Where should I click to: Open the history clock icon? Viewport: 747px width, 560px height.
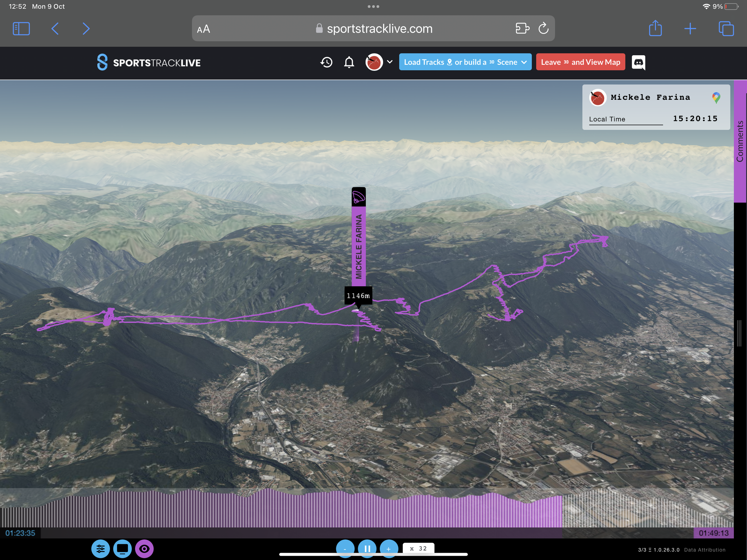326,62
